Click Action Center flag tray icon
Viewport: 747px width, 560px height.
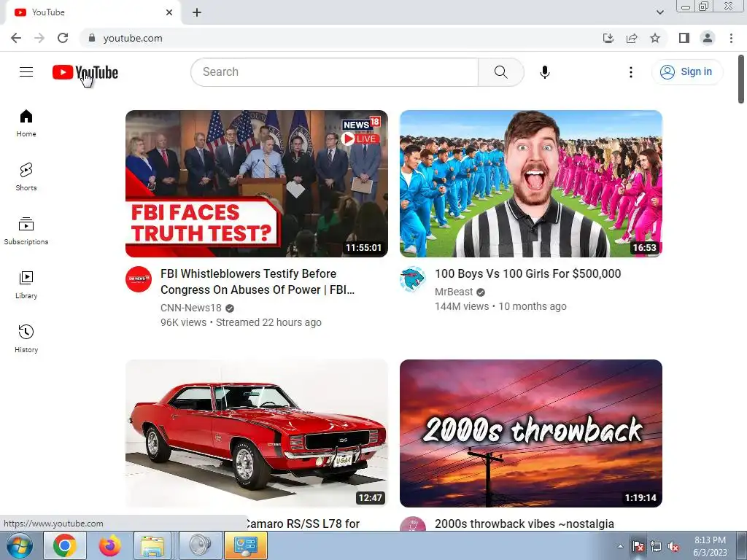pos(638,547)
